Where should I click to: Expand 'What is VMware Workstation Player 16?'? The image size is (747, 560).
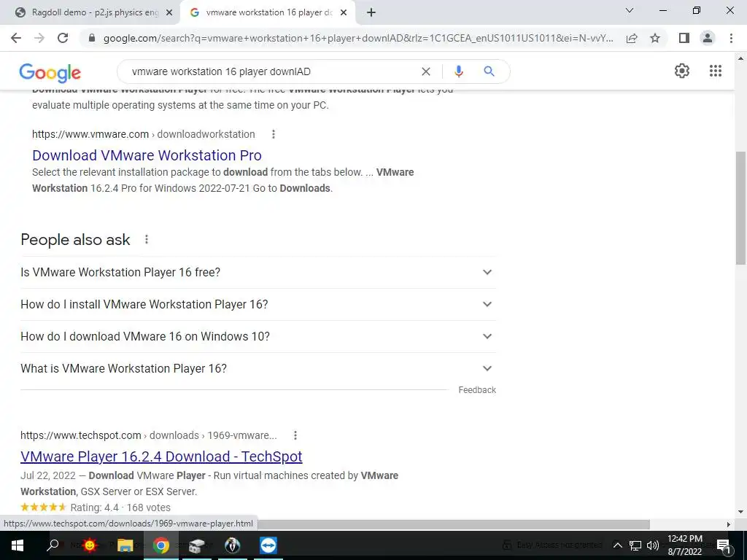pos(258,368)
